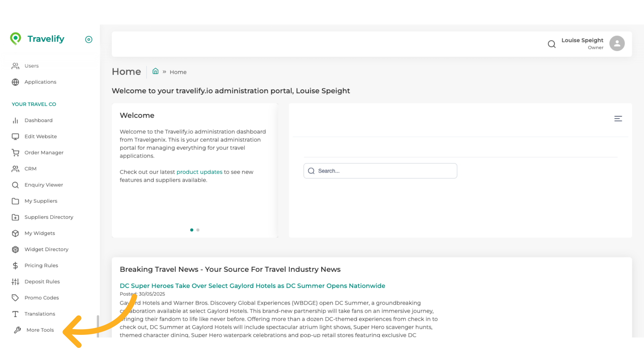Open the Dashboard menu item
The image size is (644, 362).
[38, 120]
